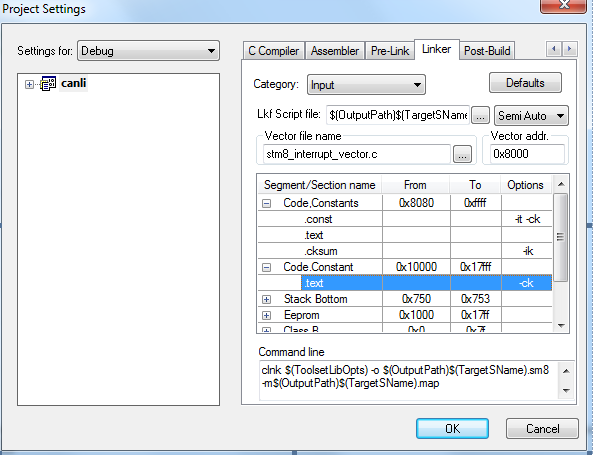598x455 pixels.
Task: Click the 0x753 Stack Bottom To cell
Action: tap(475, 299)
